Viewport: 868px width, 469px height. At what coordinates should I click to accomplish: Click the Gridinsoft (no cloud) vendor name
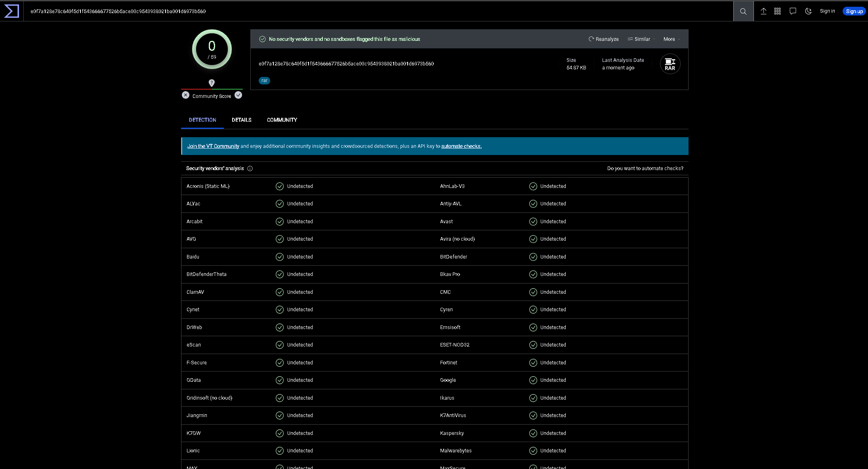210,398
